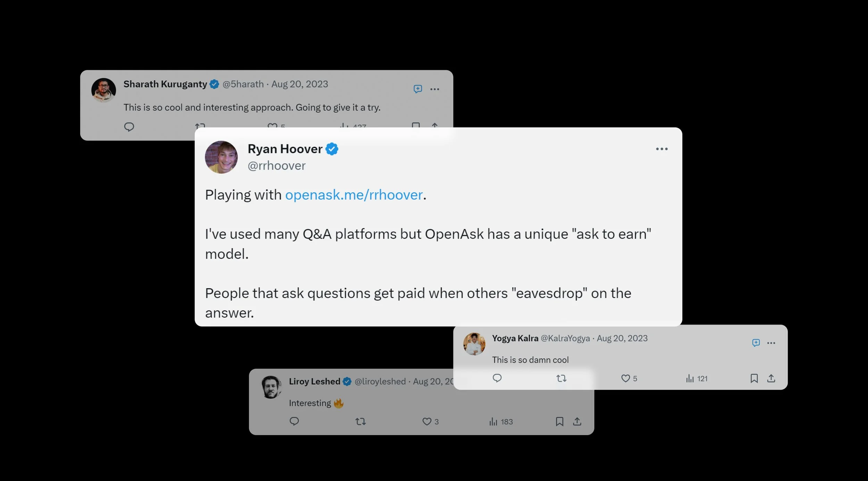
Task: View analytics showing 183 views
Action: pyautogui.click(x=501, y=422)
